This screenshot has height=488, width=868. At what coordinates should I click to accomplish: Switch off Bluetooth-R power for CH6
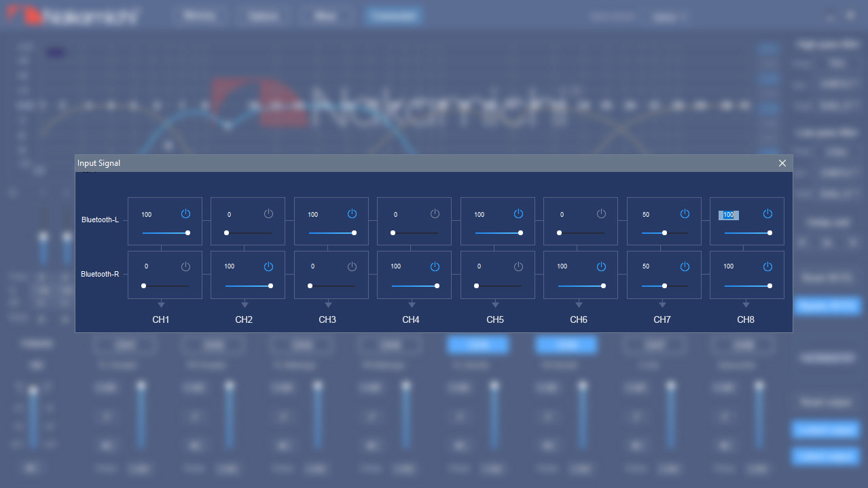tap(601, 266)
